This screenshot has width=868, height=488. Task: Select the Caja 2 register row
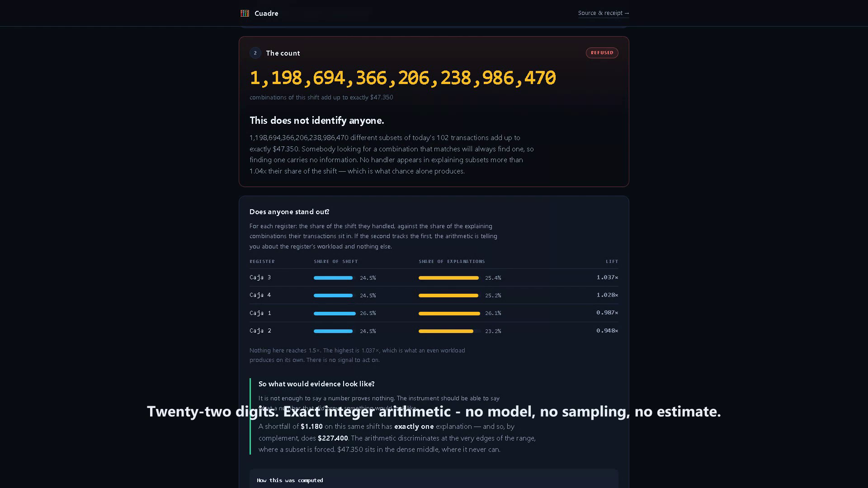tap(434, 331)
